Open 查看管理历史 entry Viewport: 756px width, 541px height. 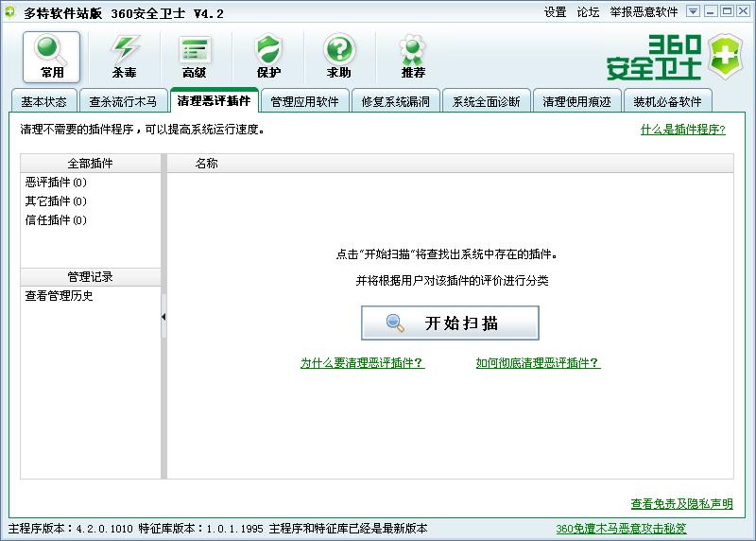[59, 295]
